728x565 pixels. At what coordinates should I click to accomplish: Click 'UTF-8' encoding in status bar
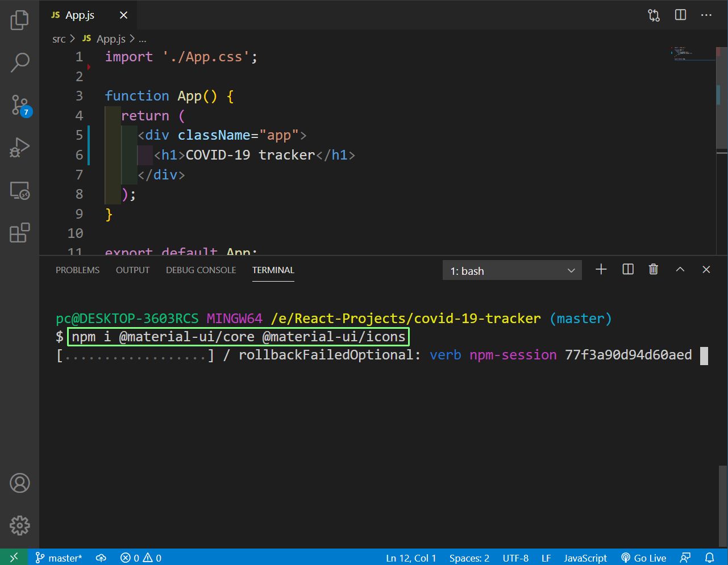click(515, 558)
